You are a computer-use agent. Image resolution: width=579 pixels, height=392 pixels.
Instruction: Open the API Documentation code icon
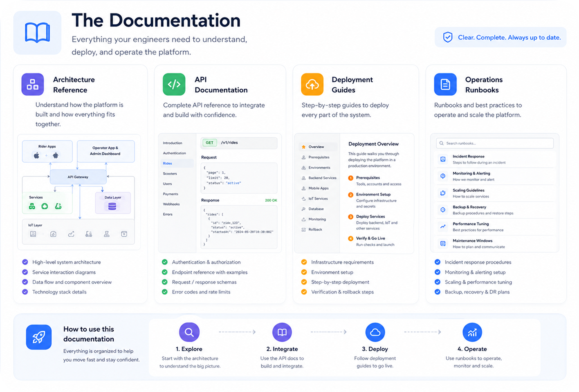pyautogui.click(x=174, y=84)
